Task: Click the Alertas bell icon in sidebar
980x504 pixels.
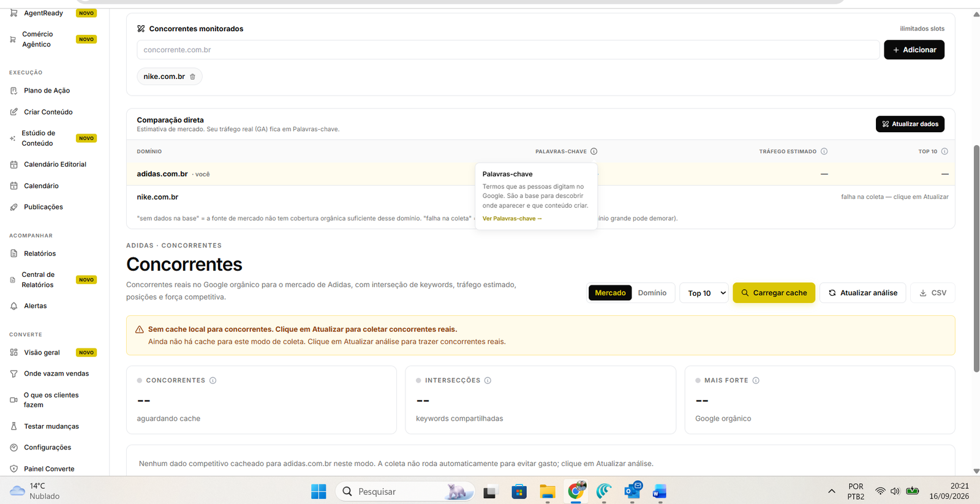Action: coord(13,306)
